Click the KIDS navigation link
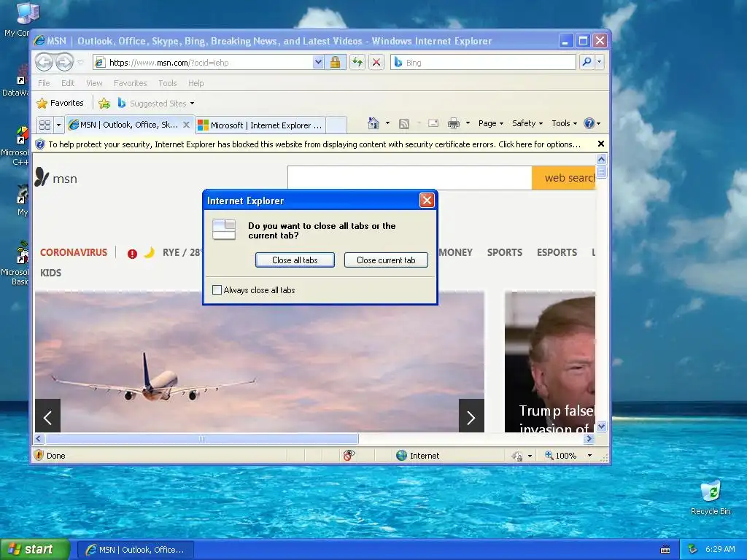Image resolution: width=747 pixels, height=560 pixels. pos(50,273)
